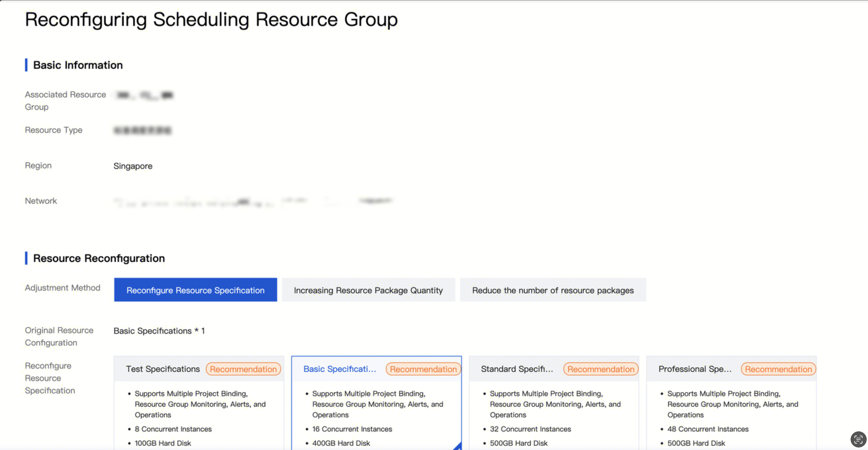Click the 32 Concurrent Instances bullet

point(530,429)
